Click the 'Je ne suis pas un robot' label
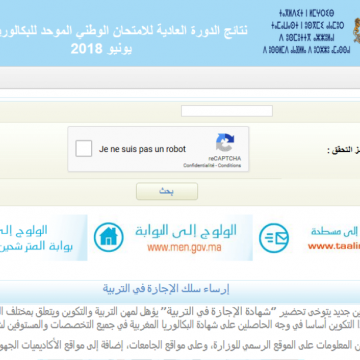 pyautogui.click(x=142, y=149)
